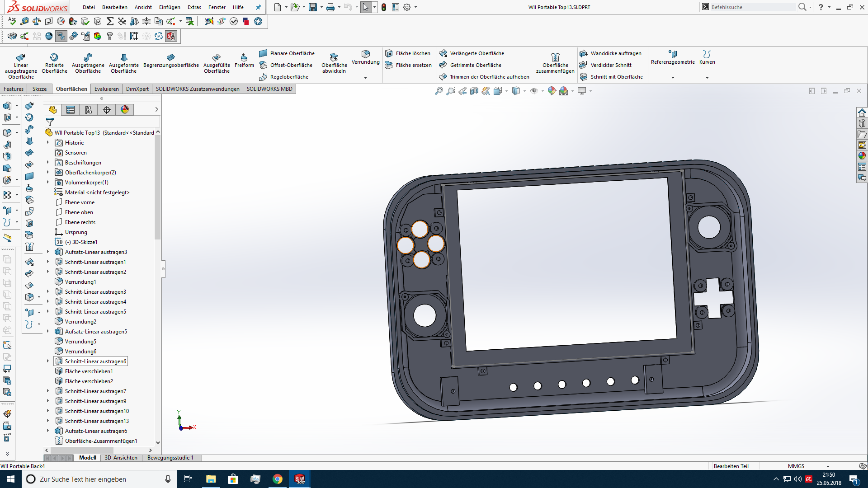868x488 pixels.
Task: Open Google Chrome from the taskbar
Action: [x=278, y=479]
